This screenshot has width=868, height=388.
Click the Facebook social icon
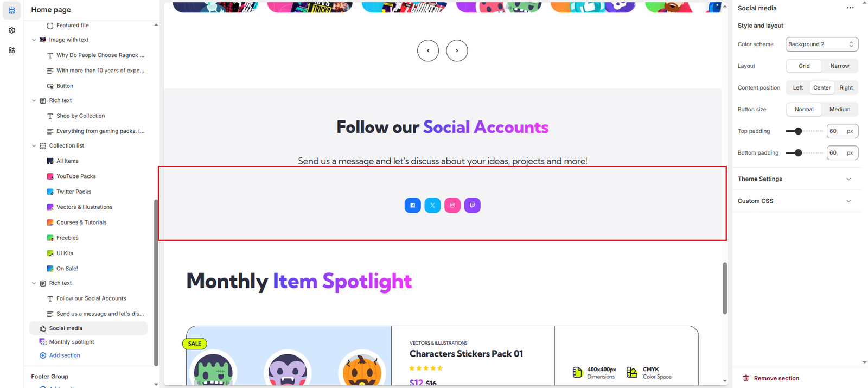tap(413, 205)
